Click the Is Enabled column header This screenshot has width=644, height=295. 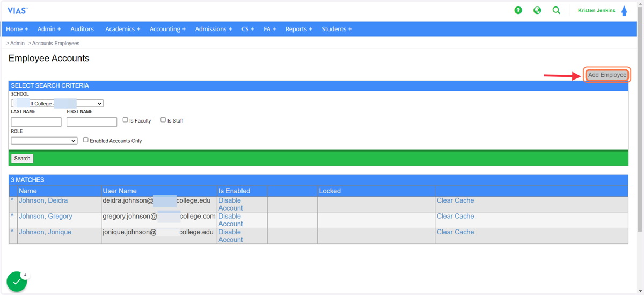click(x=234, y=191)
